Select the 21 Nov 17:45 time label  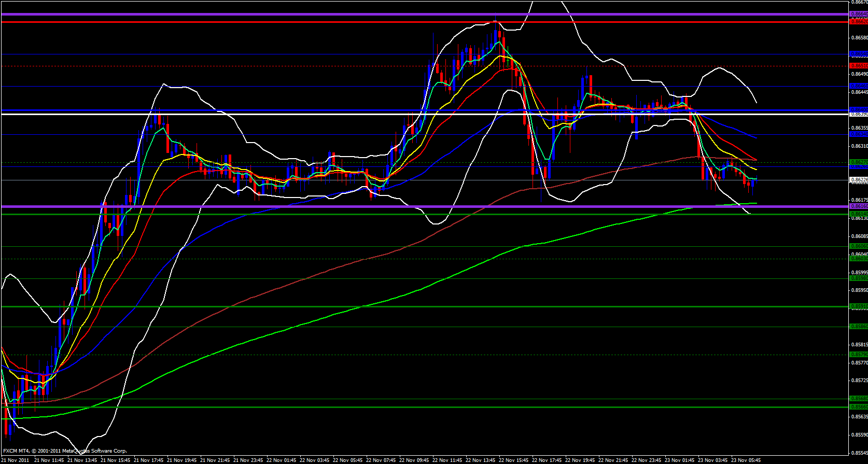point(149,460)
